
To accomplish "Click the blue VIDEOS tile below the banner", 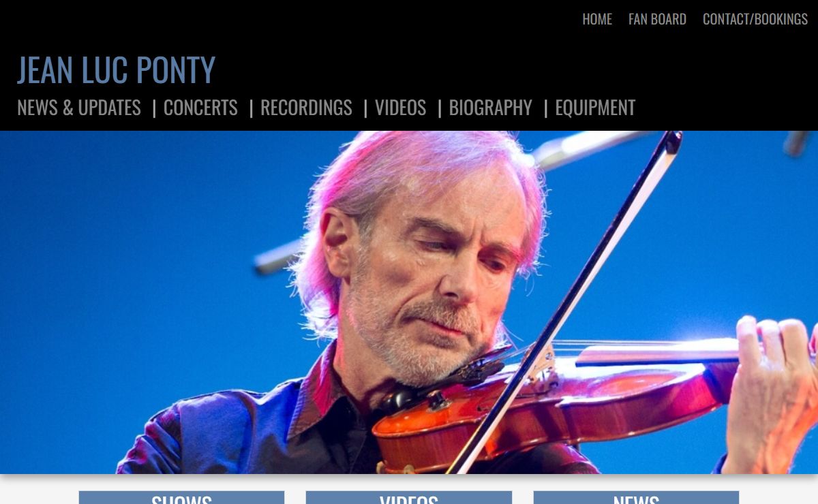I will click(409, 498).
